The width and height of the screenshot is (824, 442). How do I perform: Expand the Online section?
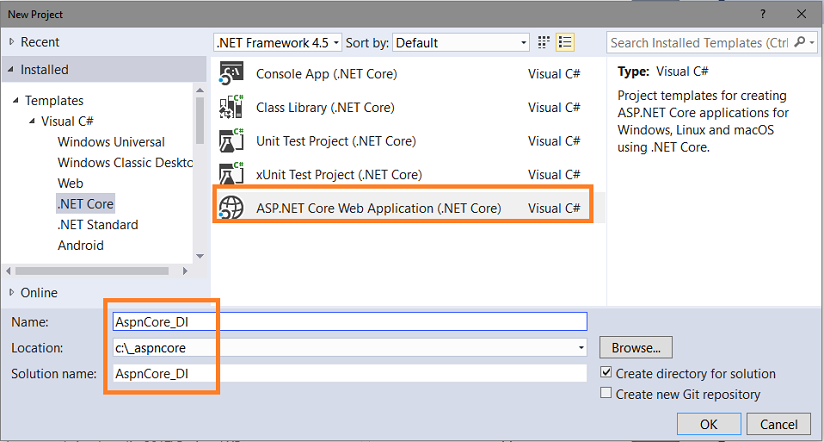(x=12, y=292)
